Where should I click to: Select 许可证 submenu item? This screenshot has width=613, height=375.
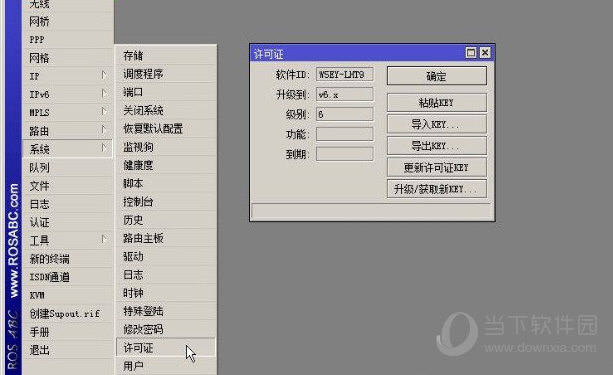tap(166, 348)
